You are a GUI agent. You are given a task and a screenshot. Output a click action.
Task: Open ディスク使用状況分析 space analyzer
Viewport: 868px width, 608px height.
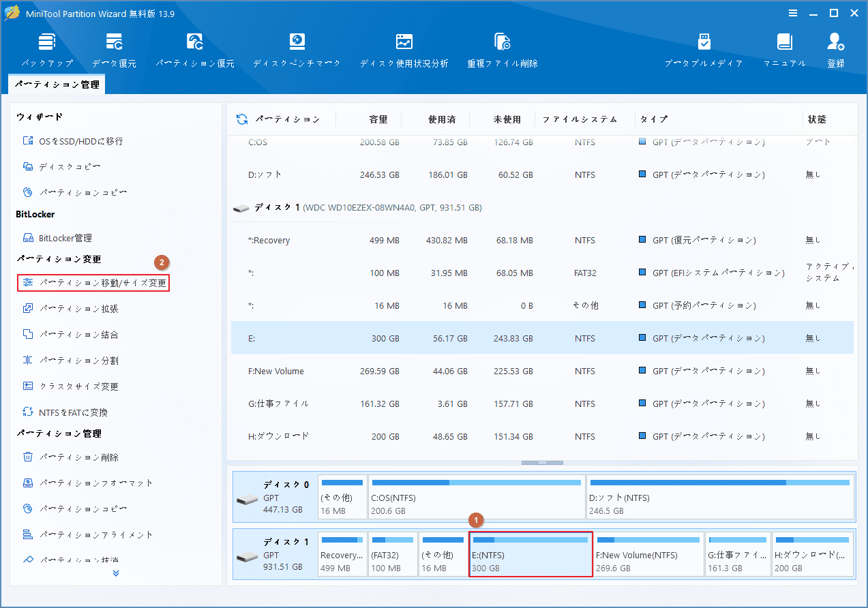404,50
